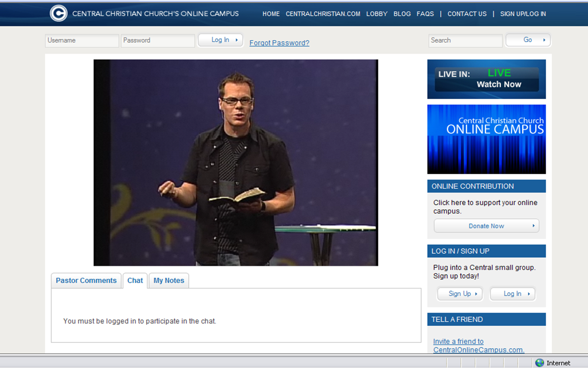The width and height of the screenshot is (588, 368).
Task: Go to CENTRALCHRISTIAN.COM in top navigation
Action: pos(323,14)
